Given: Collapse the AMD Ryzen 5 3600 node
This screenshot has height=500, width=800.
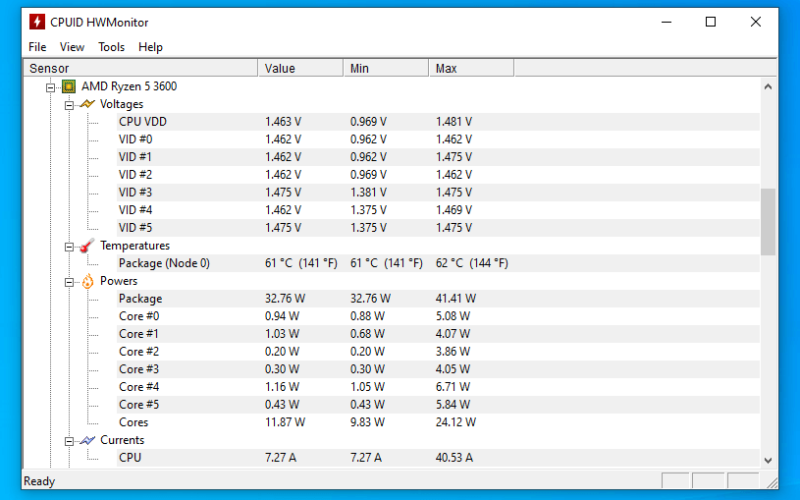Looking at the screenshot, I should (x=50, y=87).
